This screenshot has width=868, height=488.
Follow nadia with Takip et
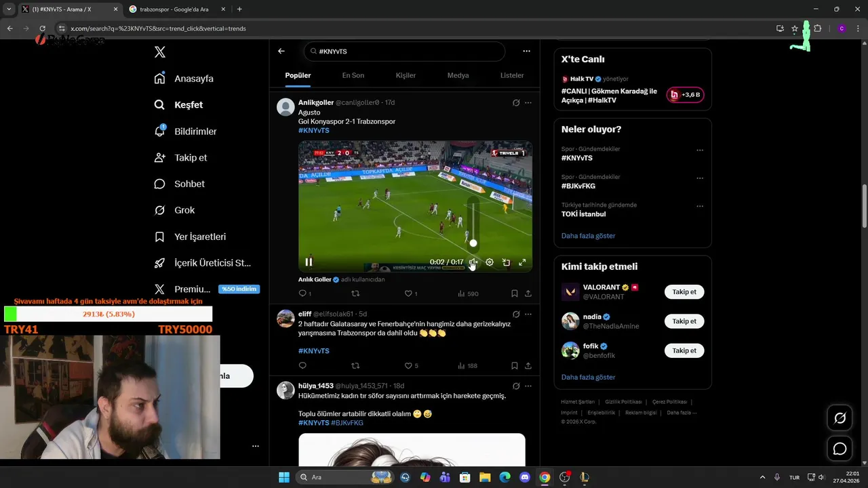click(x=684, y=321)
